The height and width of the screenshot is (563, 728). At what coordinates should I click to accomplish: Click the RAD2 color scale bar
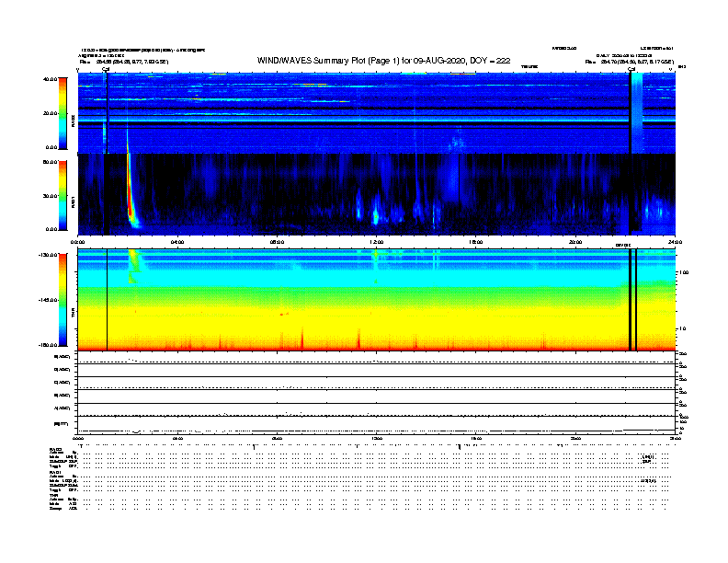[63, 113]
